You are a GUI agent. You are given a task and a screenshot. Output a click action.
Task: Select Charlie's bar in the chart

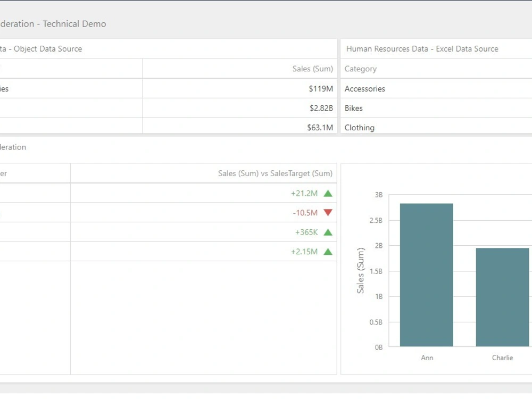502,298
